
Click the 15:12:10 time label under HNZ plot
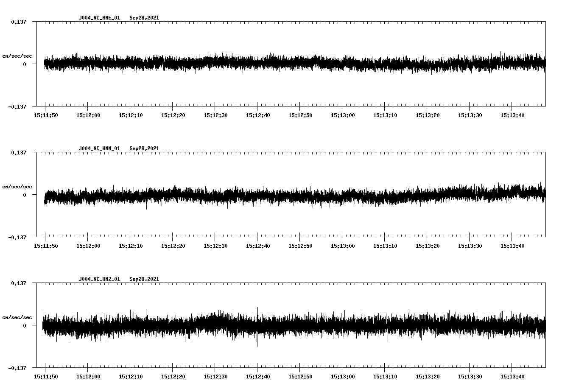click(130, 377)
